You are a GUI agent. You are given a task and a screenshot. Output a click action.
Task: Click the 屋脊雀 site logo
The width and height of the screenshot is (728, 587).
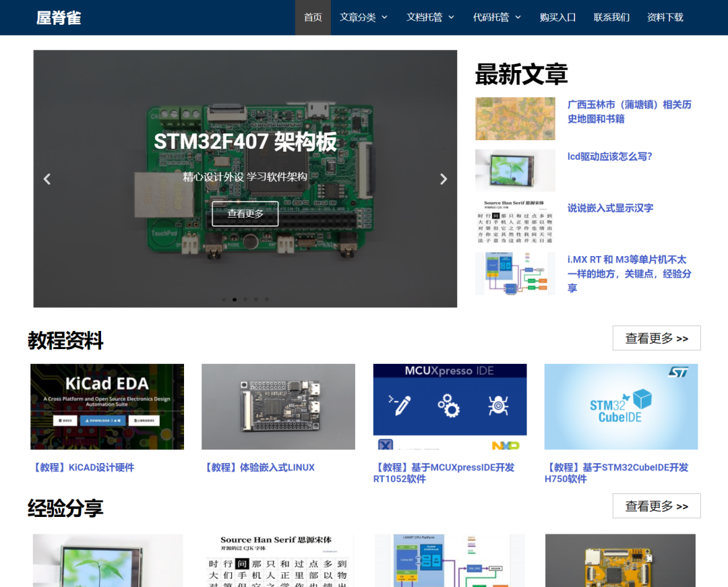[x=59, y=18]
